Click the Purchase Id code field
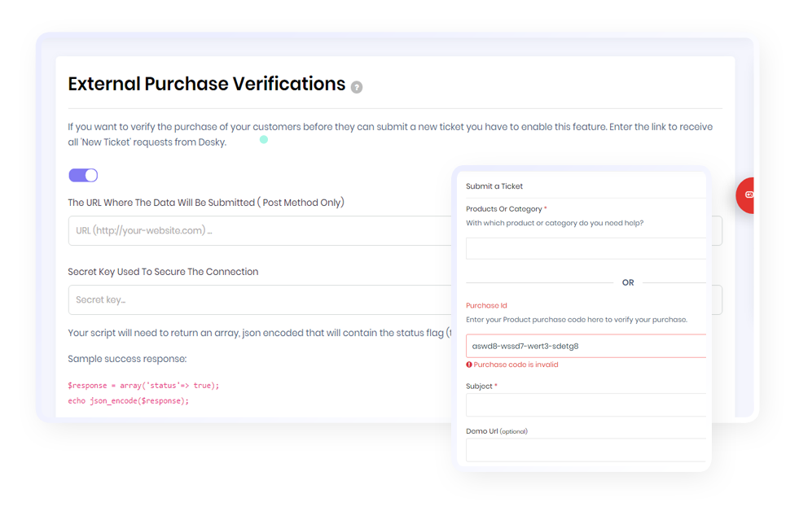The height and width of the screenshot is (511, 812). click(586, 346)
